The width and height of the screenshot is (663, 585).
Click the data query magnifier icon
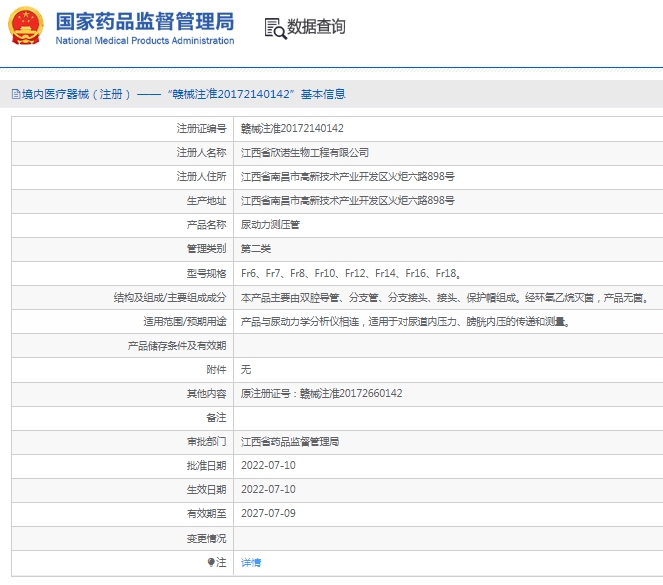pos(275,28)
